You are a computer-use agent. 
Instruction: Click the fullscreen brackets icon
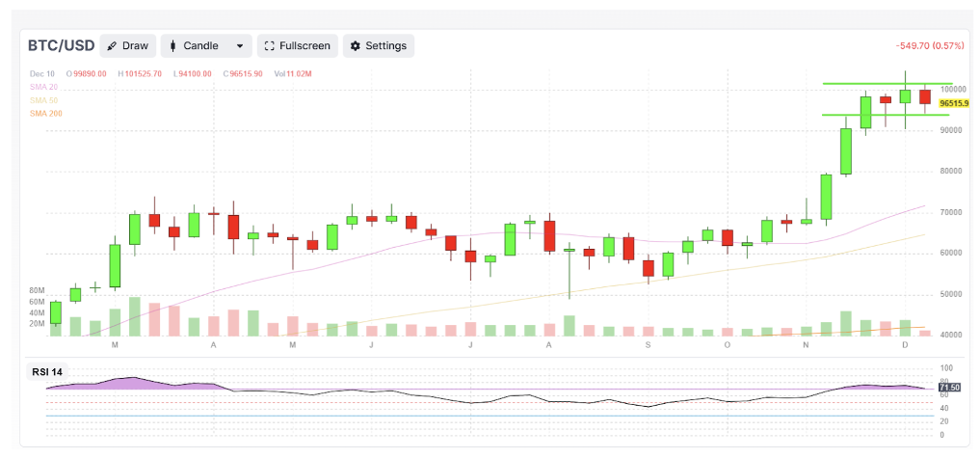tap(270, 45)
